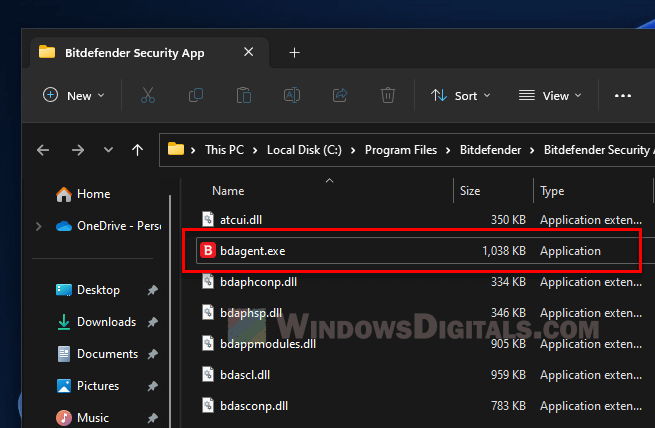Click the bdasconp.dll file icon

pos(208,405)
